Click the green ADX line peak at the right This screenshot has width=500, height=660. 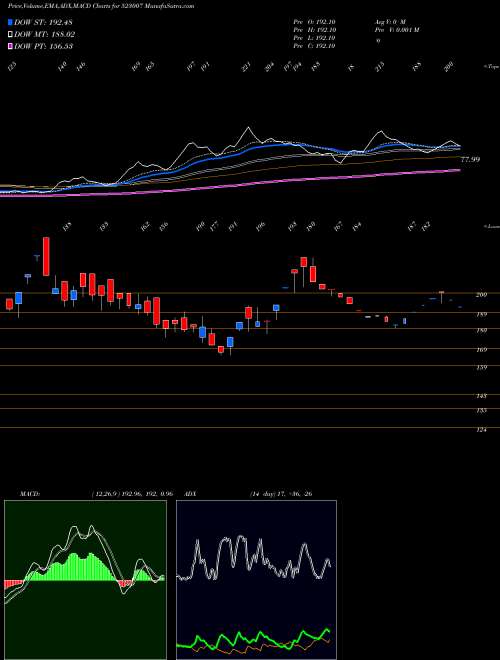tap(327, 629)
